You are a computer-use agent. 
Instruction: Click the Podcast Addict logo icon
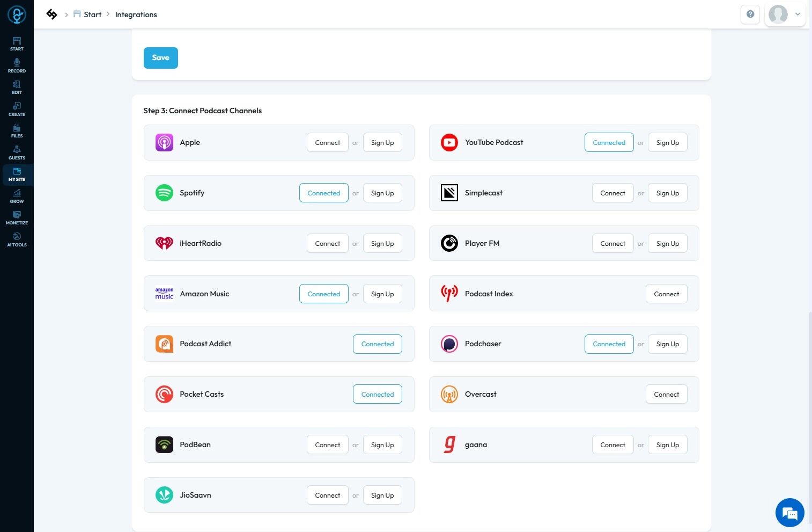click(164, 344)
